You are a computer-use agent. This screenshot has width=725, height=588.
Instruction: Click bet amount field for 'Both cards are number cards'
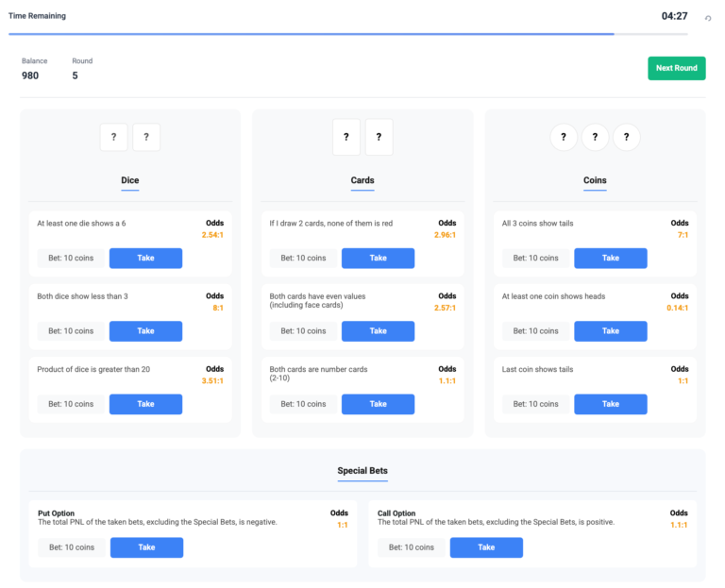303,404
